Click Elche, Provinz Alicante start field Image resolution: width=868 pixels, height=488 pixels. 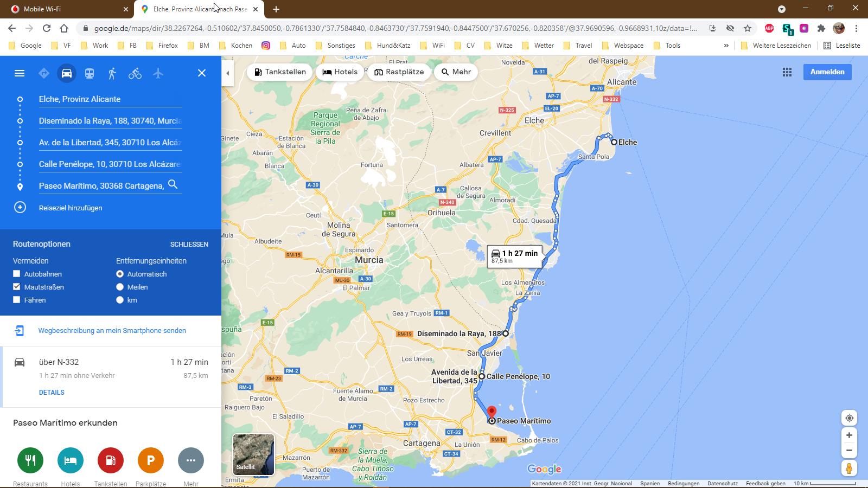pos(110,99)
